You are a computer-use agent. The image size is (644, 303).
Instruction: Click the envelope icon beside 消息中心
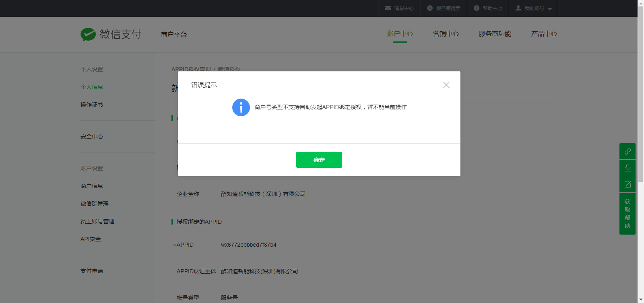(388, 8)
